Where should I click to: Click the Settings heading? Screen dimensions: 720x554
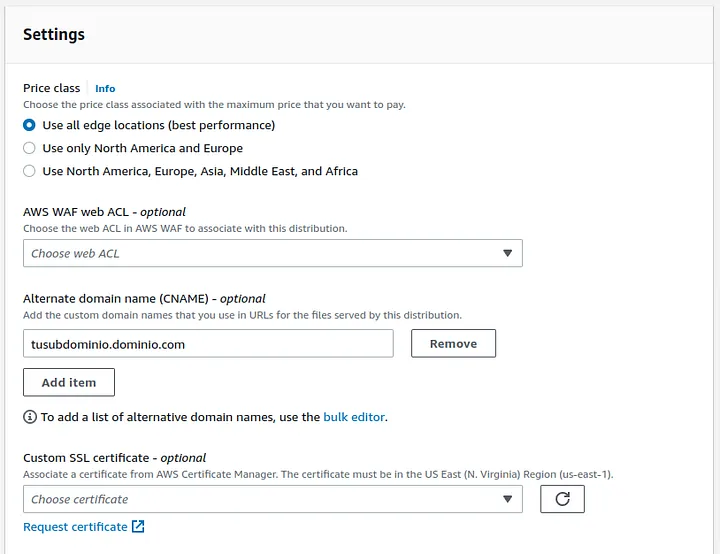54,34
